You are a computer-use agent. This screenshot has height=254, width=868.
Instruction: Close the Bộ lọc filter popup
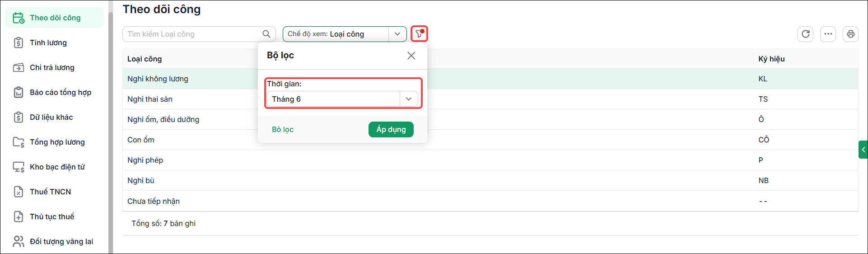411,56
